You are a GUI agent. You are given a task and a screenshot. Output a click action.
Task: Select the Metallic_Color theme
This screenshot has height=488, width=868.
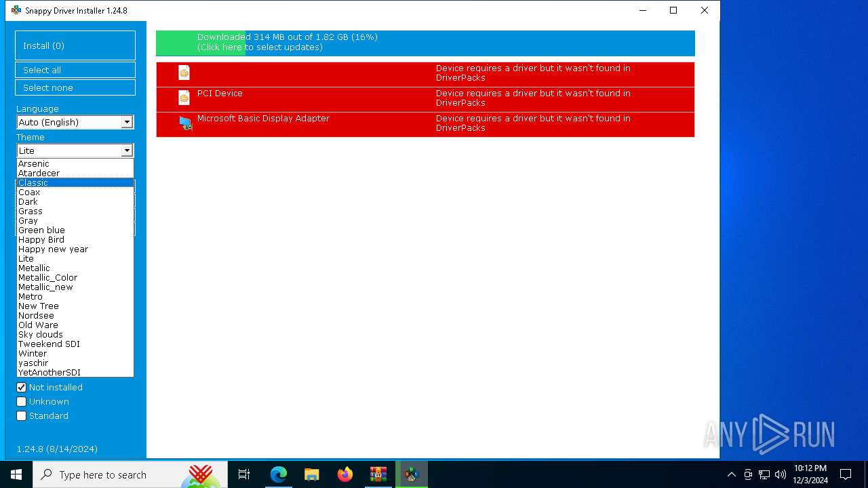[x=75, y=277]
